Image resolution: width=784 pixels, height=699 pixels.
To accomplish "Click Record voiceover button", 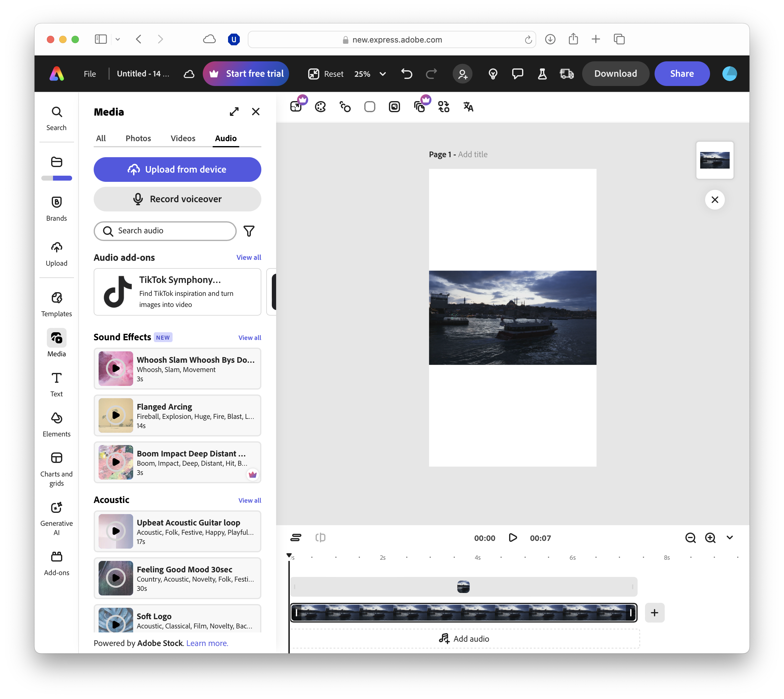I will 178,199.
